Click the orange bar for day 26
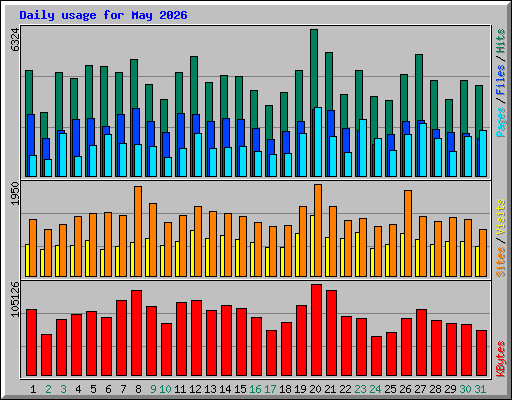Viewport: 512px width, 400px height. (408, 233)
